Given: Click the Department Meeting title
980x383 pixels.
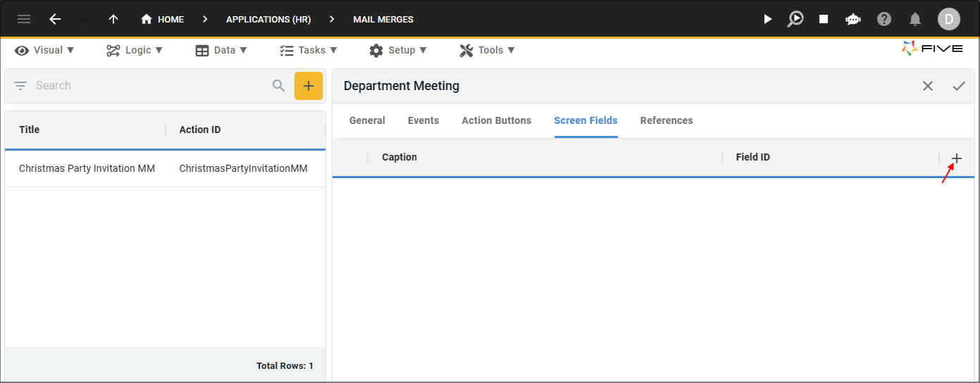Looking at the screenshot, I should (x=402, y=86).
